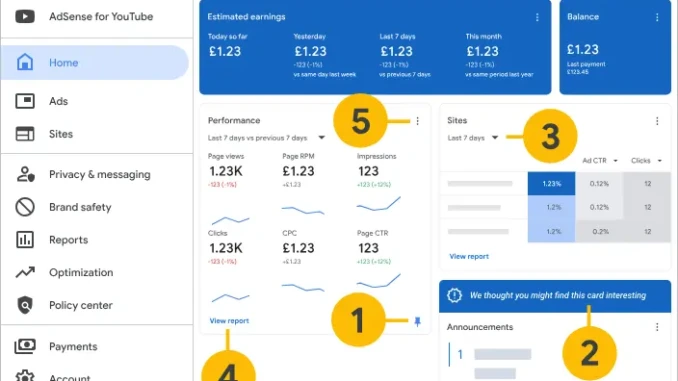Click the Announcements heading

click(480, 327)
